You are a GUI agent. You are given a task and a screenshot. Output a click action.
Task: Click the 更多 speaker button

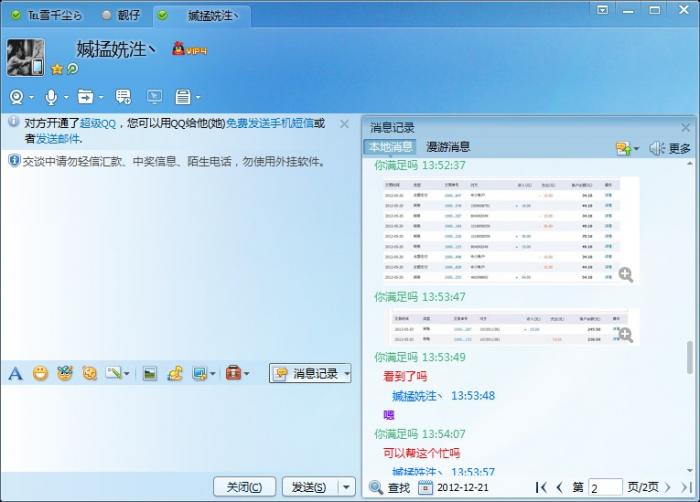pos(670,148)
